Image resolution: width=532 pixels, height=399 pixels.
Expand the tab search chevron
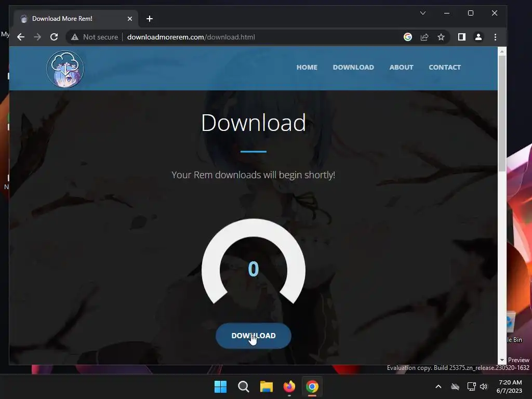(x=423, y=13)
